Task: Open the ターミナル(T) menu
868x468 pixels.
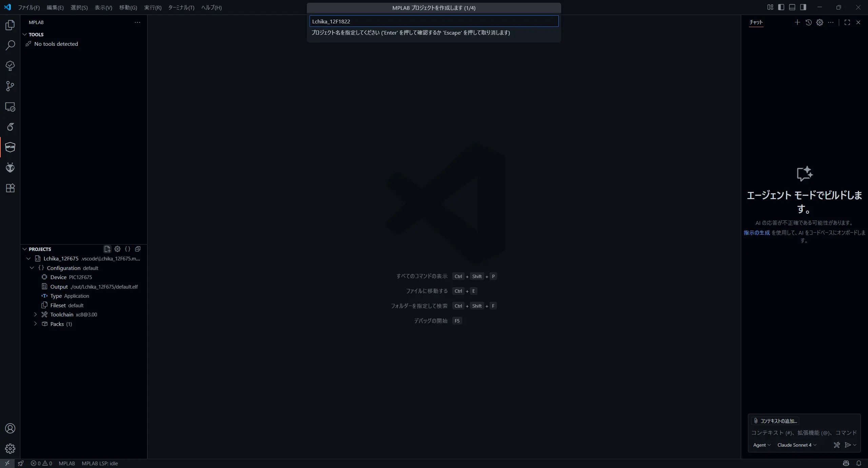Action: [181, 7]
